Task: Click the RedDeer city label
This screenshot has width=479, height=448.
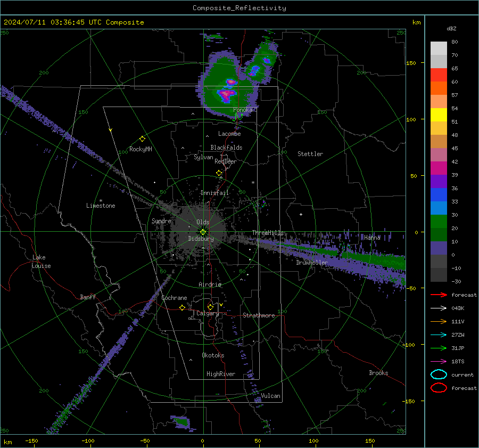Action: tap(226, 161)
